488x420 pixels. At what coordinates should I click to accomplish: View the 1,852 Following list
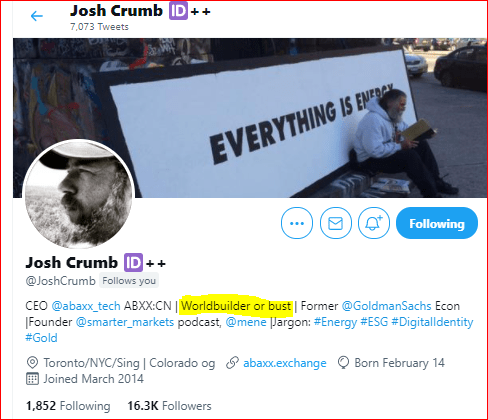pos(68,406)
